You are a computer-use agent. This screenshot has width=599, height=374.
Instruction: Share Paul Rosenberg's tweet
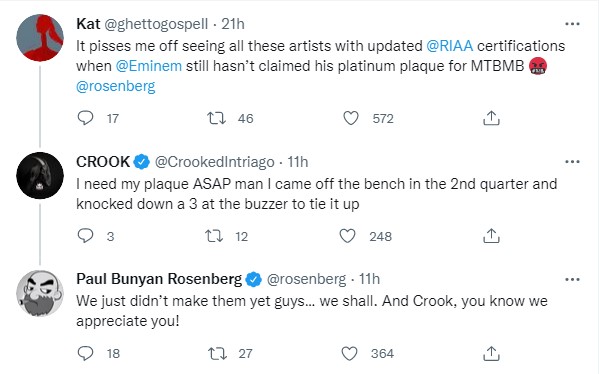491,353
